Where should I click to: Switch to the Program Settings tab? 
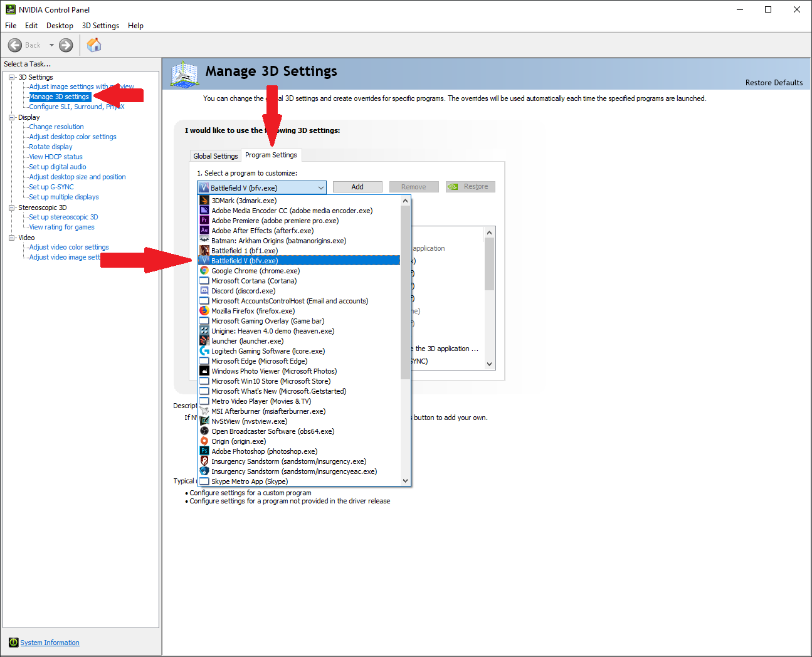[x=272, y=155]
